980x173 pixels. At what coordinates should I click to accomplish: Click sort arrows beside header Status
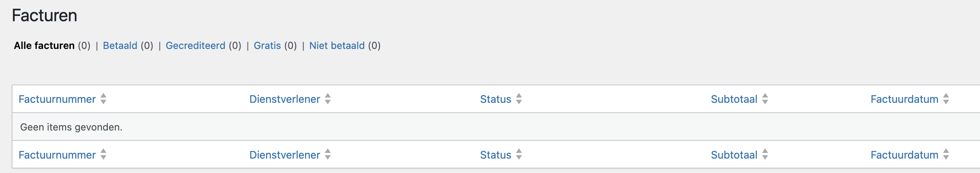pyautogui.click(x=519, y=99)
